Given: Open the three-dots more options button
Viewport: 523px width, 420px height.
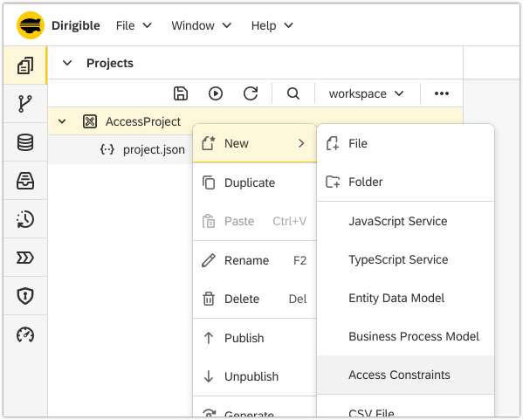Looking at the screenshot, I should 441,93.
